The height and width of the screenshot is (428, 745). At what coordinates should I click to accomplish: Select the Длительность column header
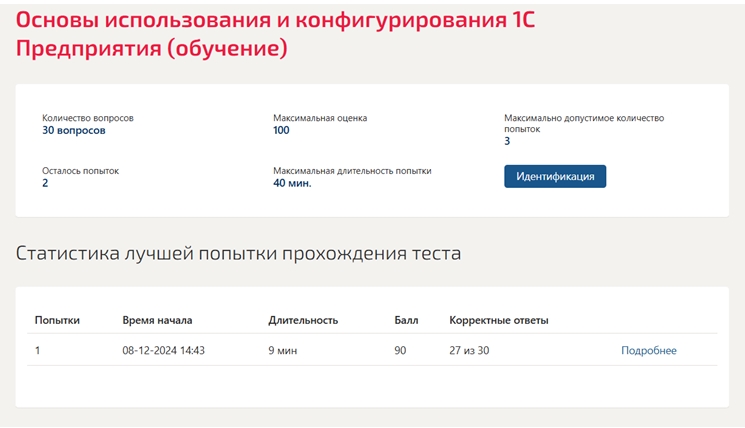point(303,320)
